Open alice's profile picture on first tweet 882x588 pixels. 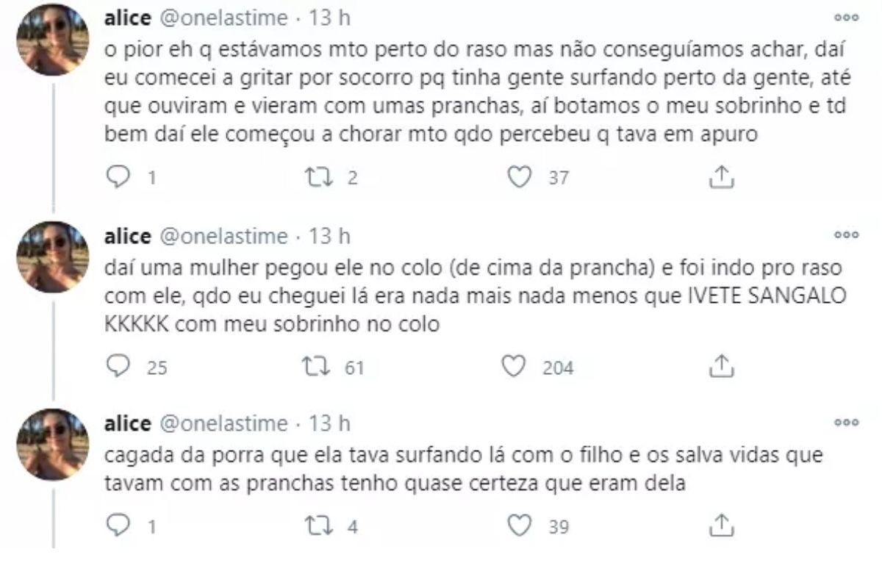coord(52,40)
